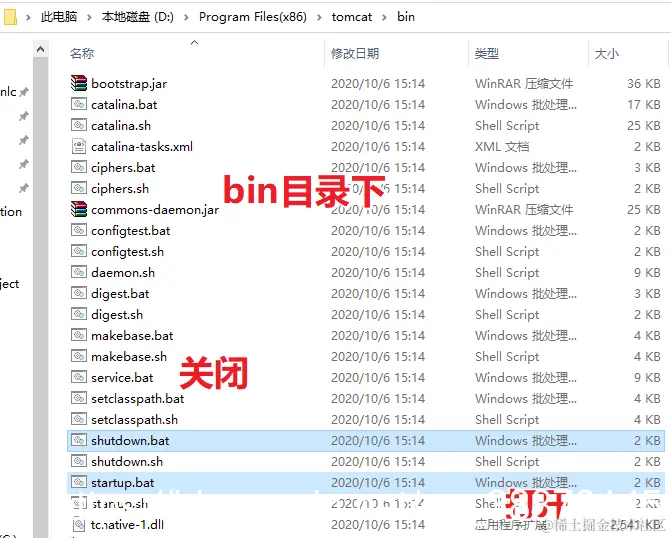Click the commons-daemon.jar archive icon
The image size is (671, 538).
[x=79, y=209]
